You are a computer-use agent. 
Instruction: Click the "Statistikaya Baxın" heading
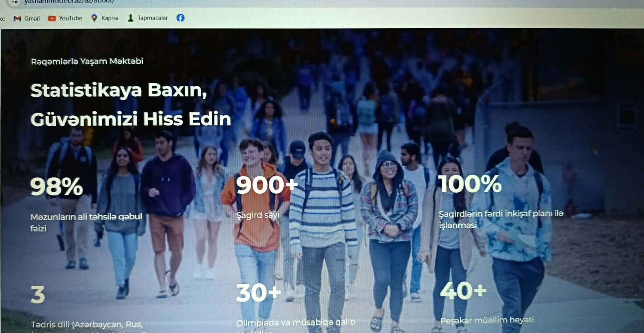pyautogui.click(x=118, y=90)
